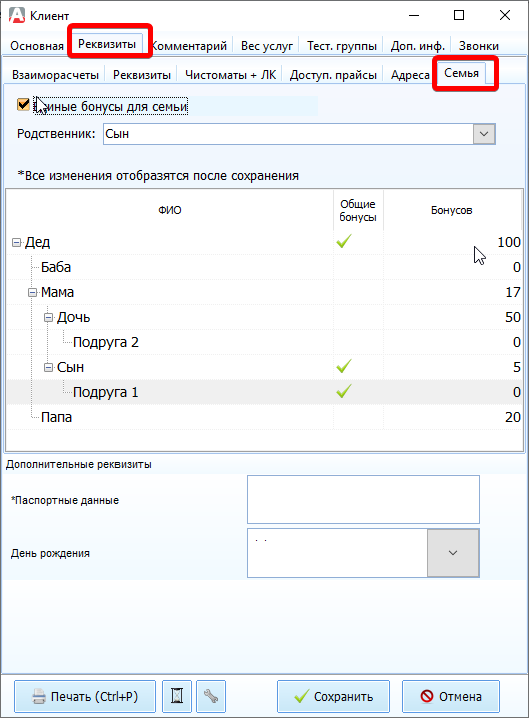Click the application logo in title bar
529x718 pixels.
[x=17, y=15]
